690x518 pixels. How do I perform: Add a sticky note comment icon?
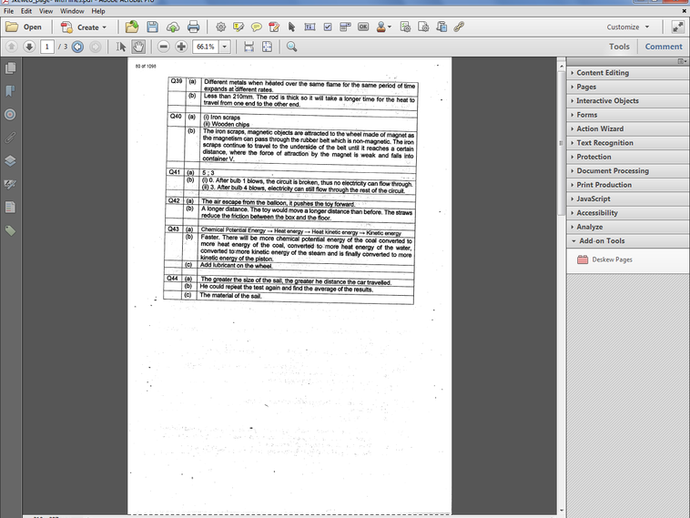(256, 27)
